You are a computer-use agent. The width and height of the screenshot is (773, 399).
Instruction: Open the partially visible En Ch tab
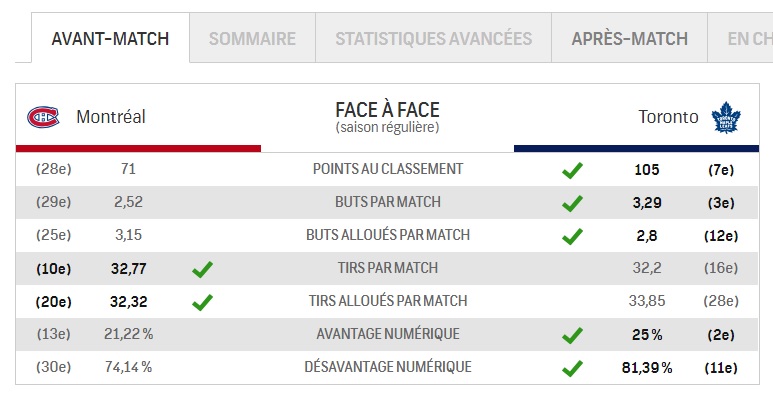(x=740, y=38)
